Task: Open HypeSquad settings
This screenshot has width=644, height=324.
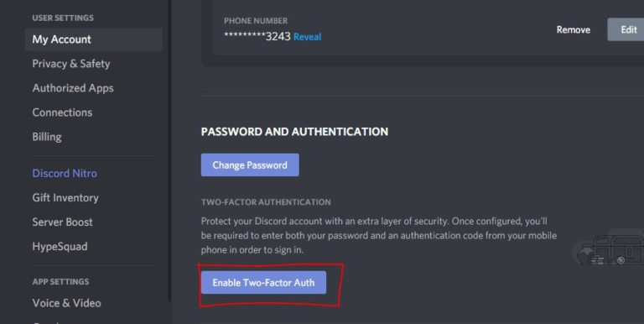Action: coord(60,247)
